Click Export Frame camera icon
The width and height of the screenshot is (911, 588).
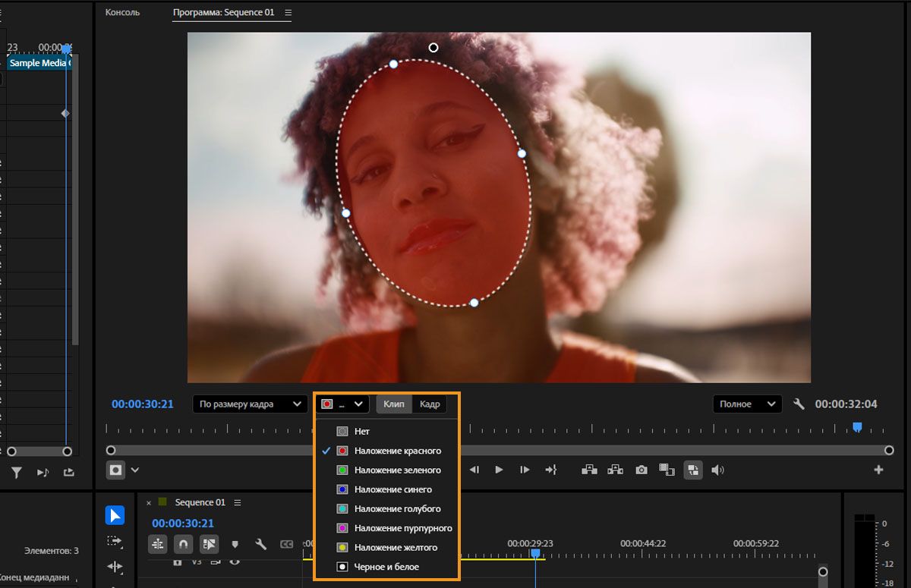(x=641, y=470)
